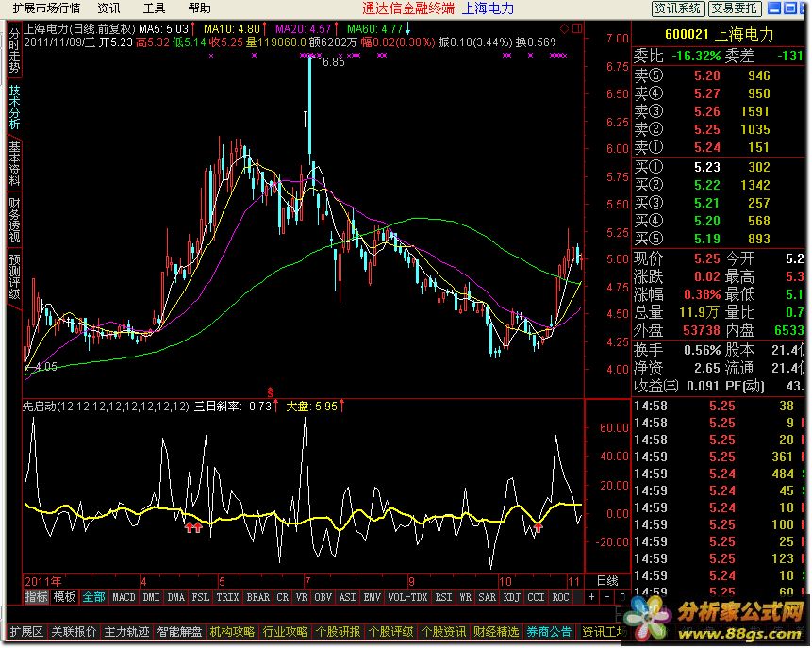Click the 资讯系统 button

coord(677,8)
